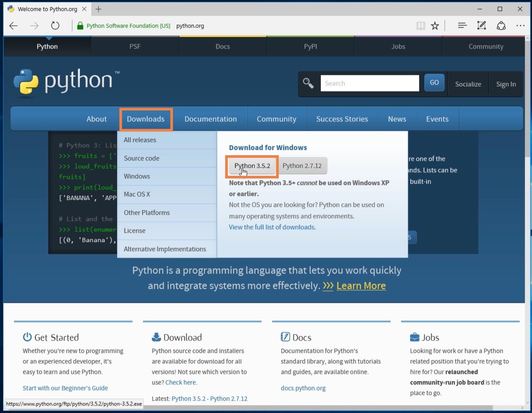Focus the Search input field
The width and height of the screenshot is (532, 413).
click(x=370, y=83)
